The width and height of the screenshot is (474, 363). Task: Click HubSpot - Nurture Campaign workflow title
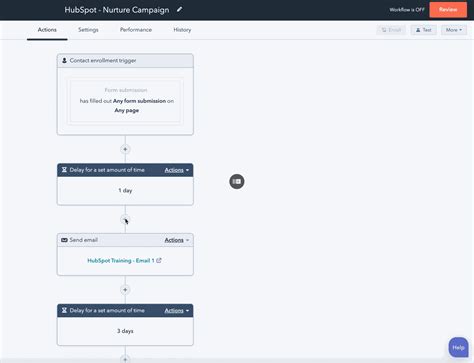[x=117, y=10]
